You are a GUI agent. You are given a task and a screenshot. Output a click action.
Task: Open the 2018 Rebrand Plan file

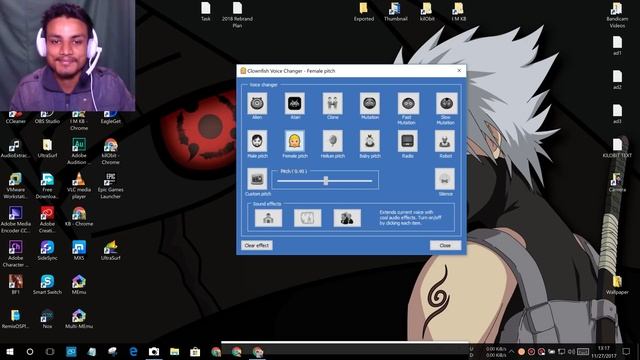237,15
